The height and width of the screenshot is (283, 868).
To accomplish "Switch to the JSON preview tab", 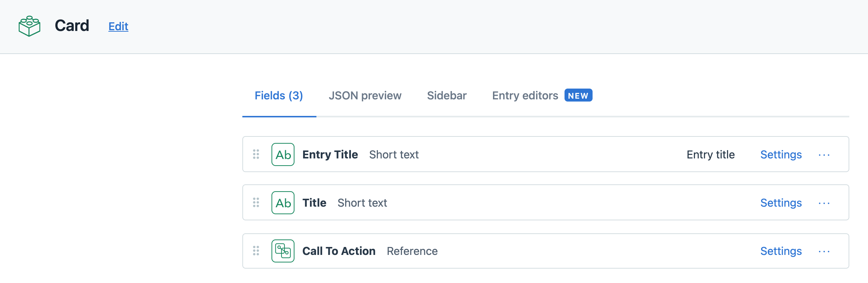I will (x=365, y=95).
